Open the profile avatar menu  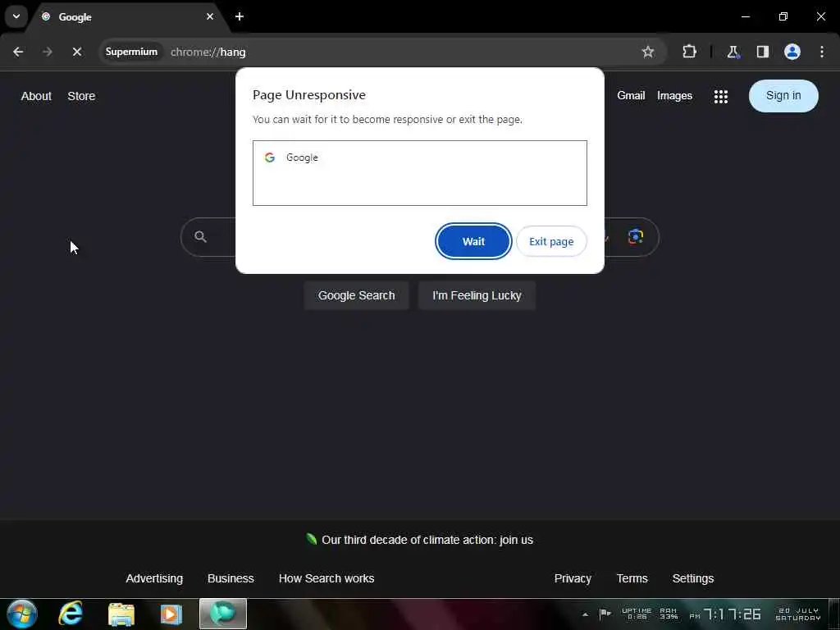coord(792,52)
